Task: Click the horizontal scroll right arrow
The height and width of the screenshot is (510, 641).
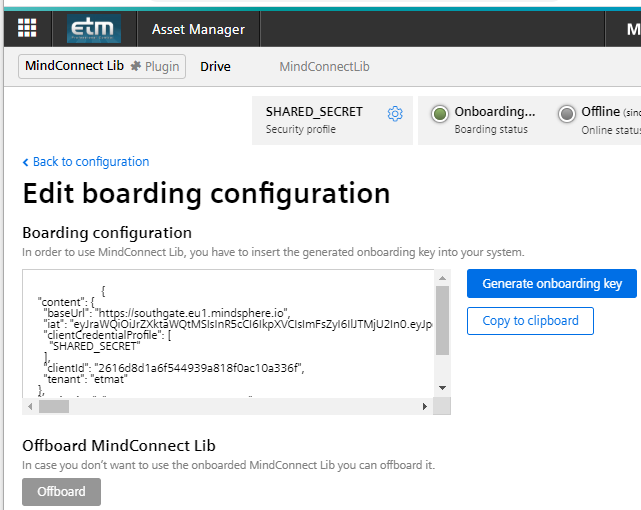Action: pos(424,406)
